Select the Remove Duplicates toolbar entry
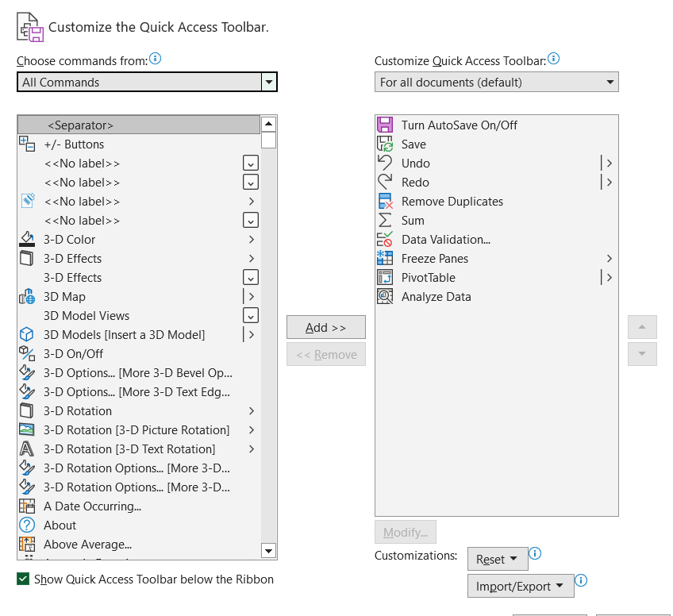The image size is (673, 616). [x=497, y=201]
